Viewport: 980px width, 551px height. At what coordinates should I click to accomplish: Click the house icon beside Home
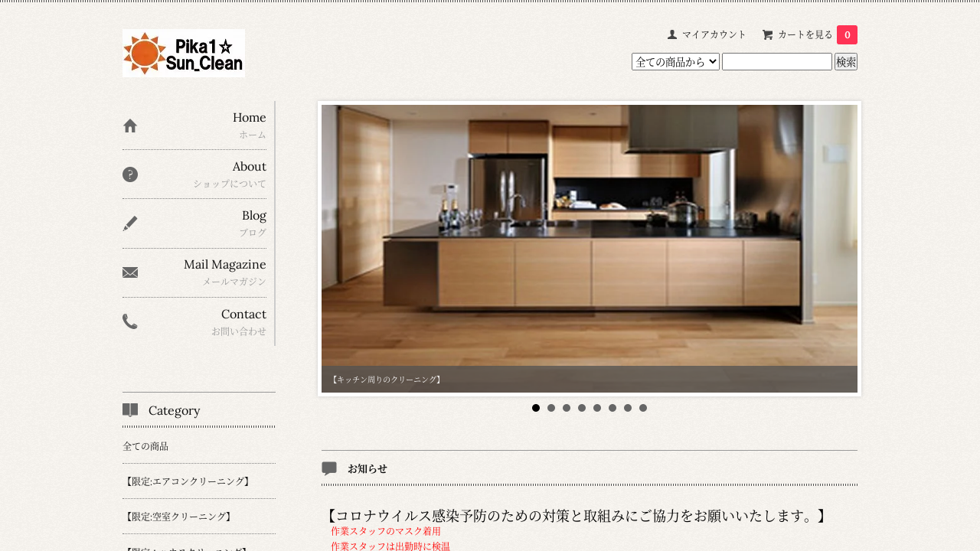pos(130,126)
